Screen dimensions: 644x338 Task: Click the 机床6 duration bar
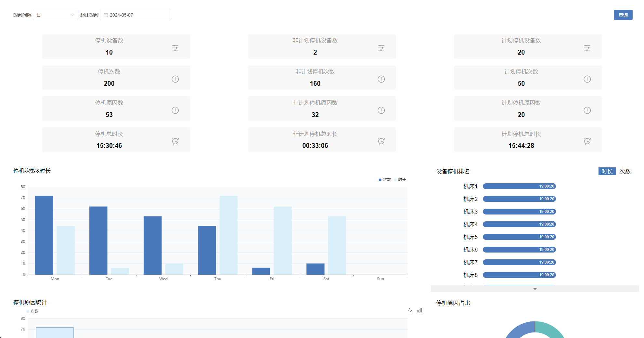(x=519, y=250)
